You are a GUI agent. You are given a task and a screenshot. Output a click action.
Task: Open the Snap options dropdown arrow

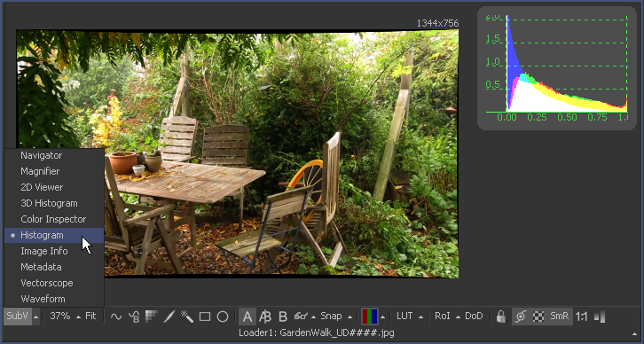pyautogui.click(x=349, y=317)
